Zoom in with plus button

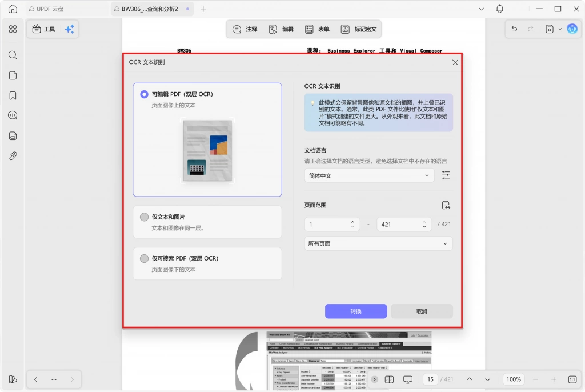point(554,379)
